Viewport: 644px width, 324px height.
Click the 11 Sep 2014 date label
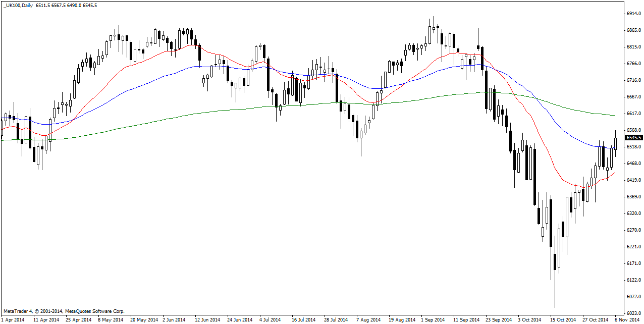tap(466, 320)
